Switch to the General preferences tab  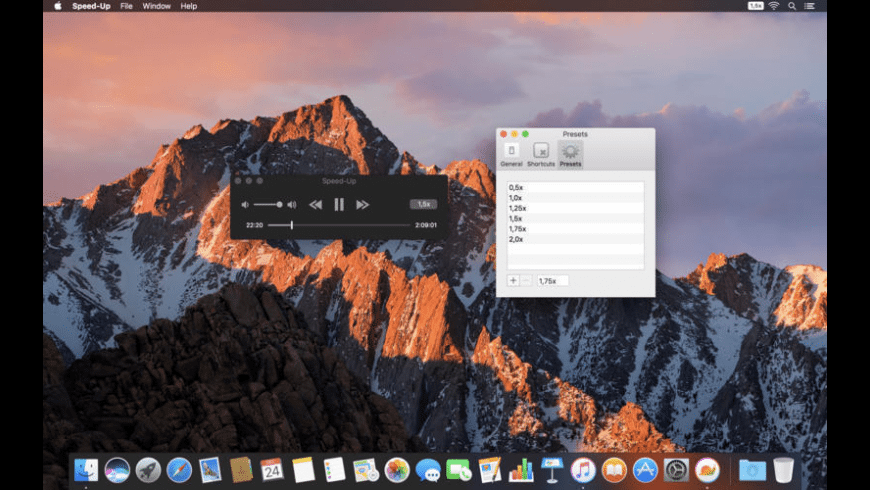click(512, 155)
